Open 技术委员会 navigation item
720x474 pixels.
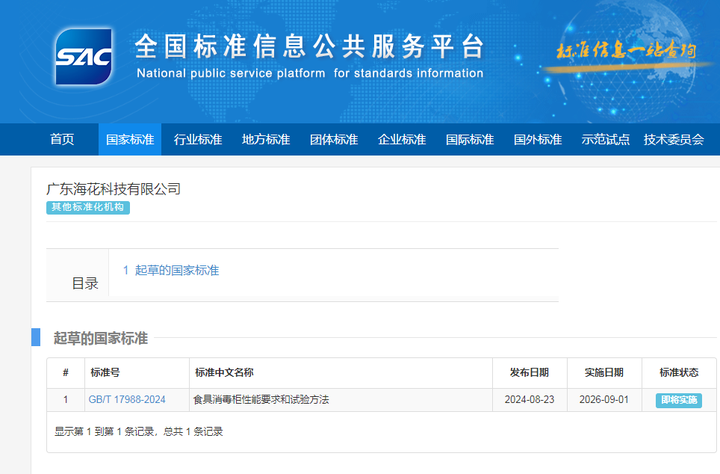click(674, 139)
